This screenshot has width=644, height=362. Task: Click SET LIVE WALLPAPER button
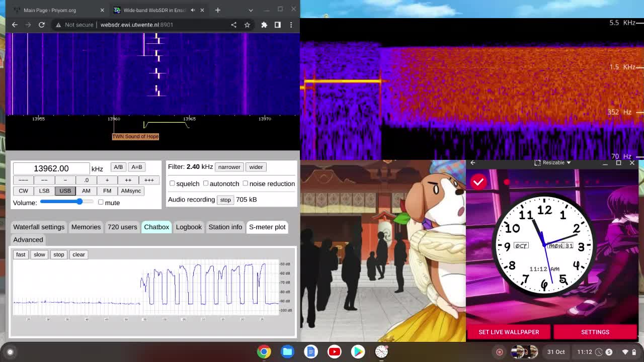pyautogui.click(x=509, y=332)
